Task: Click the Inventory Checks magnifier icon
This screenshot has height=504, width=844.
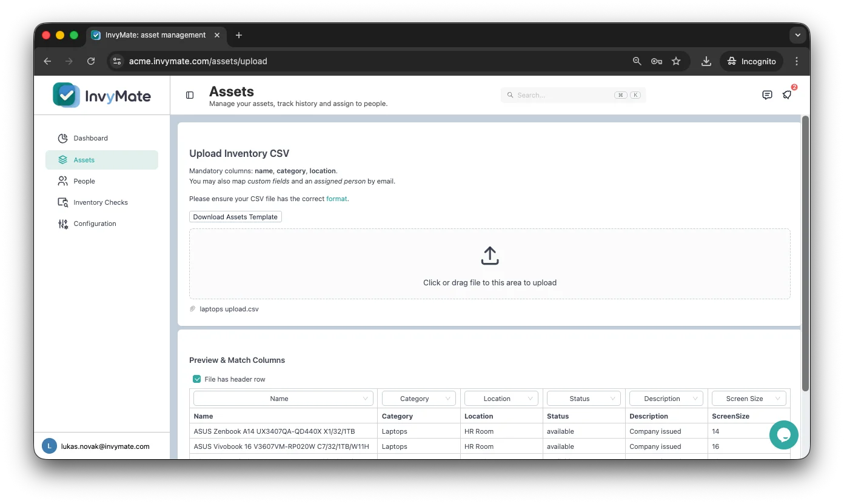Action: point(63,202)
